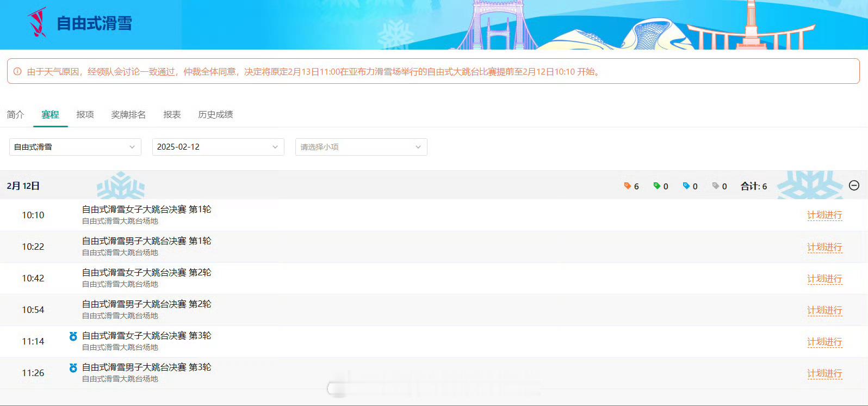
Task: Open the 自由式滑雪 discipline dropdown
Action: click(x=75, y=147)
